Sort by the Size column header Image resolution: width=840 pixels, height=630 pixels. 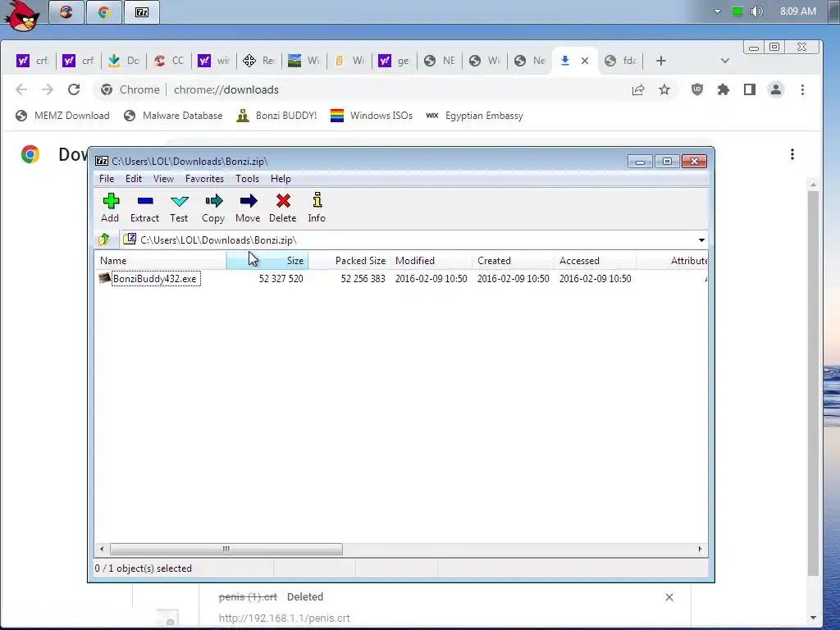tap(267, 261)
